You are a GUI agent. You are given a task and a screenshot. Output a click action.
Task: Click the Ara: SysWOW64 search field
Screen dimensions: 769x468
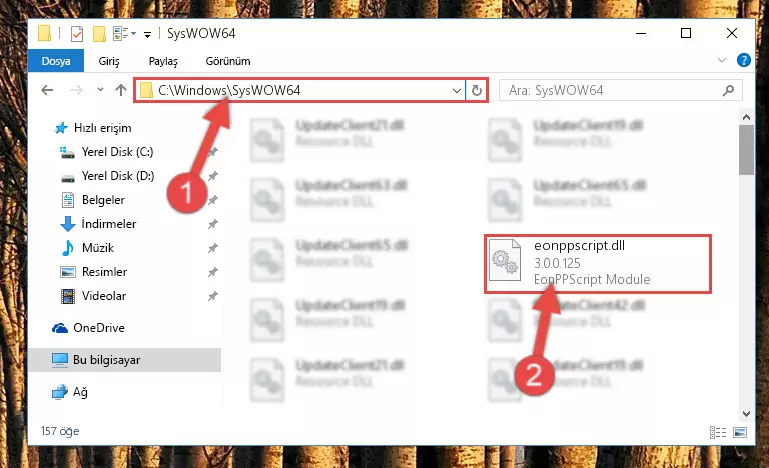click(611, 90)
